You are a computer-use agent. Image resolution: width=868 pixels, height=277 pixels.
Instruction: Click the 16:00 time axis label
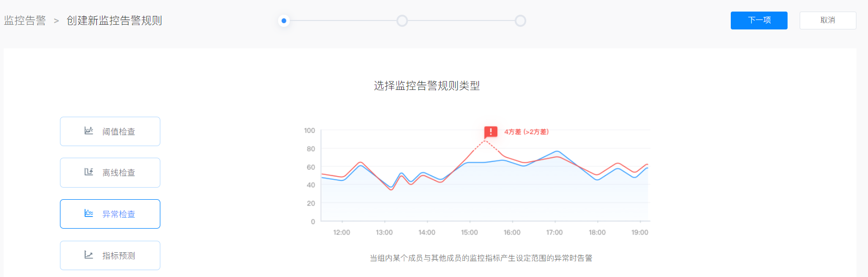tap(512, 232)
